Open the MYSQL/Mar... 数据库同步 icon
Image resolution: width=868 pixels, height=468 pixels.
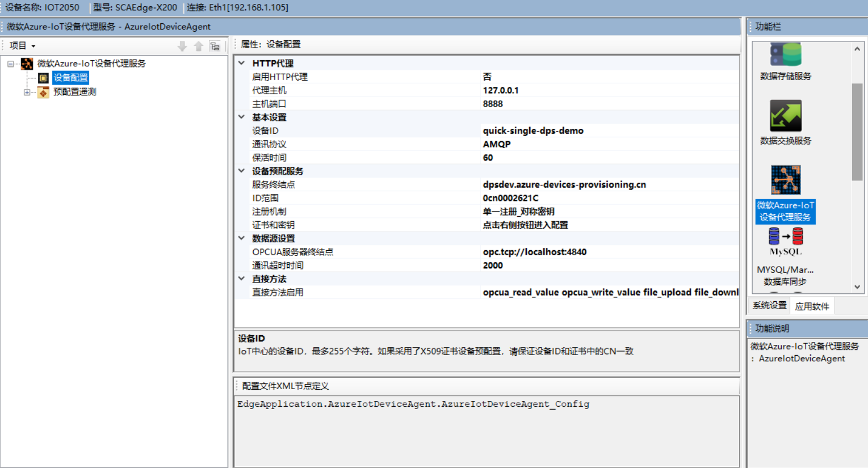pyautogui.click(x=786, y=242)
